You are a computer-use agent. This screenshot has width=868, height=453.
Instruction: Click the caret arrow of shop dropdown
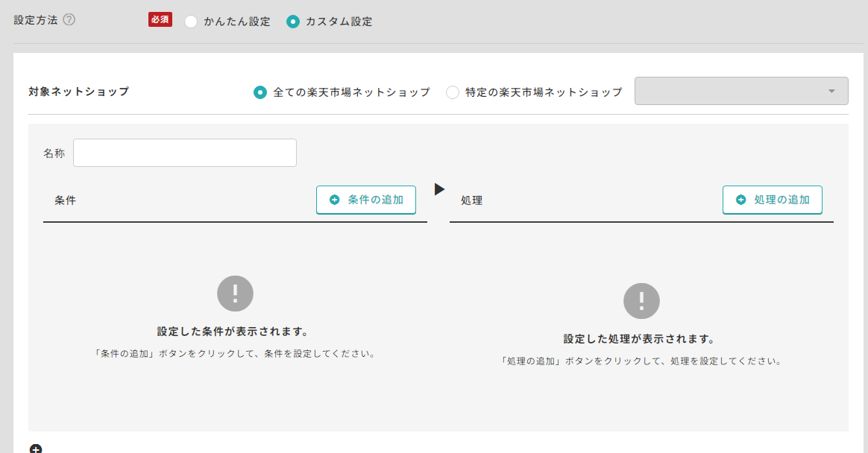(831, 91)
